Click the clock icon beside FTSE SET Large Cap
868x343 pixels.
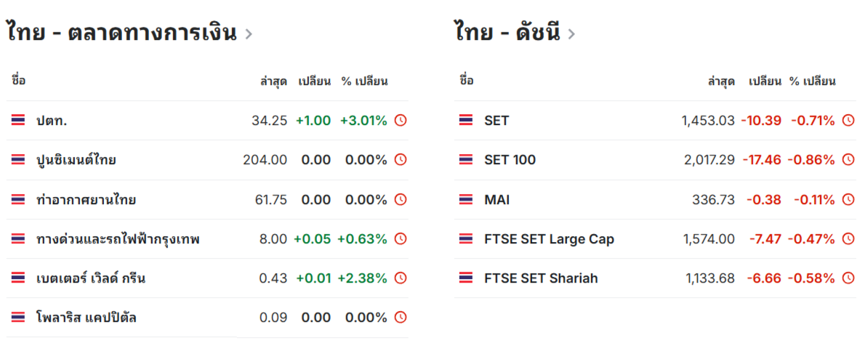(848, 238)
